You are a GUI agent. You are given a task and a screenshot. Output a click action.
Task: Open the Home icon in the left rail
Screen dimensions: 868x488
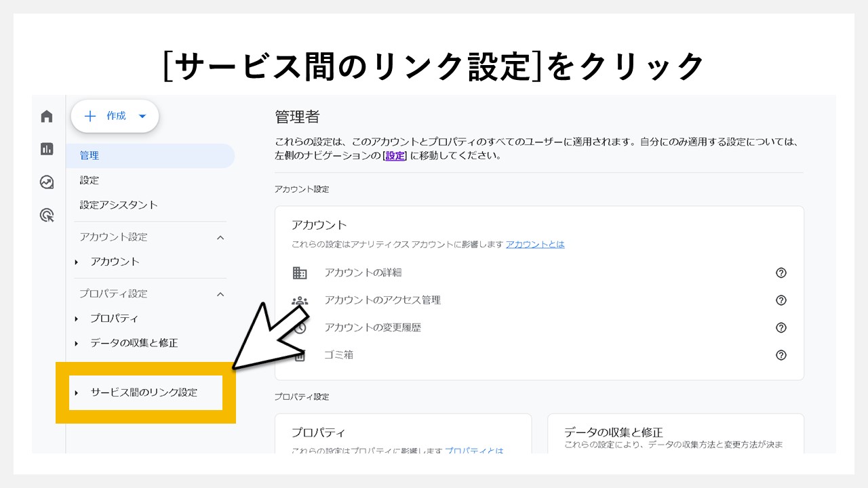click(x=46, y=116)
